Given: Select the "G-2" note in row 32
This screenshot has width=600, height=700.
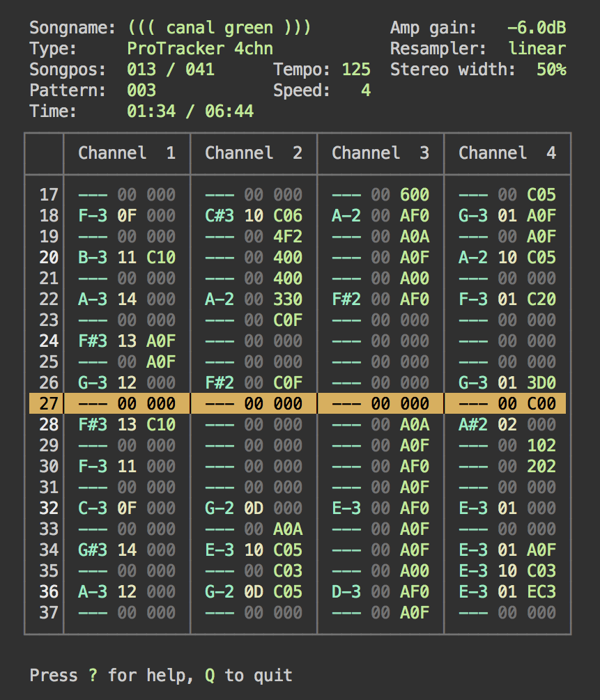Looking at the screenshot, I should click(x=220, y=508).
